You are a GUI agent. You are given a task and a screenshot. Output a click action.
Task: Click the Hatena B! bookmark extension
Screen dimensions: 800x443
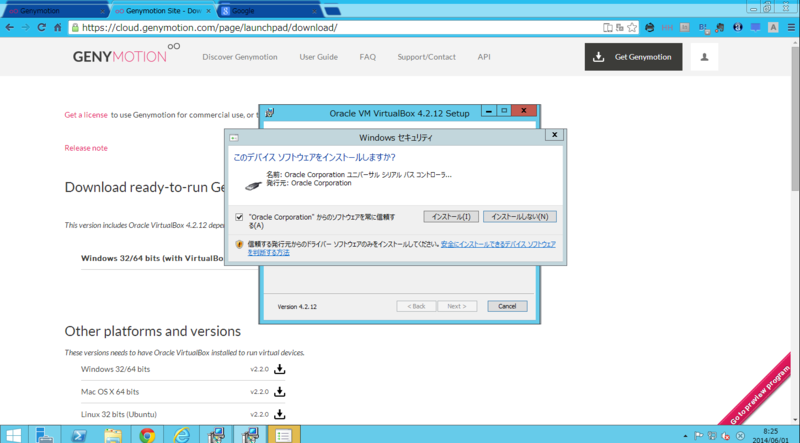point(703,28)
